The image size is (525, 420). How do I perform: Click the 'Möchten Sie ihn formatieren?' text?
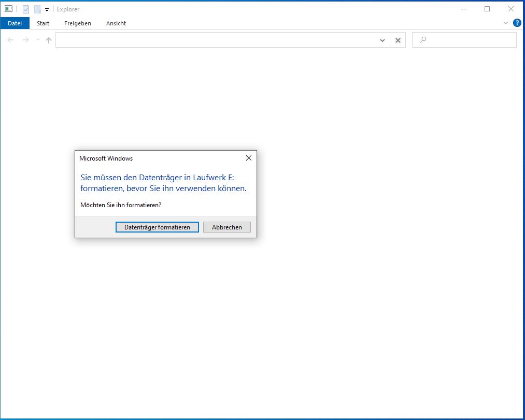(x=121, y=205)
